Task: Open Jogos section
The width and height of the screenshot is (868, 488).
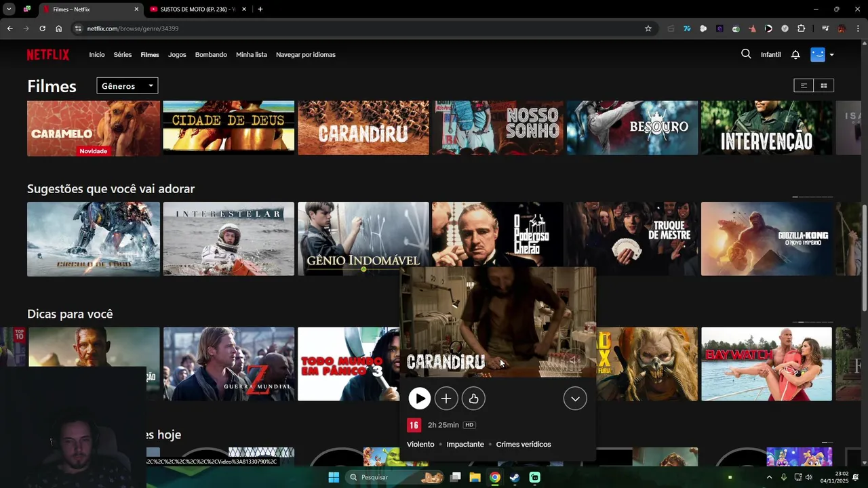Action: (177, 55)
